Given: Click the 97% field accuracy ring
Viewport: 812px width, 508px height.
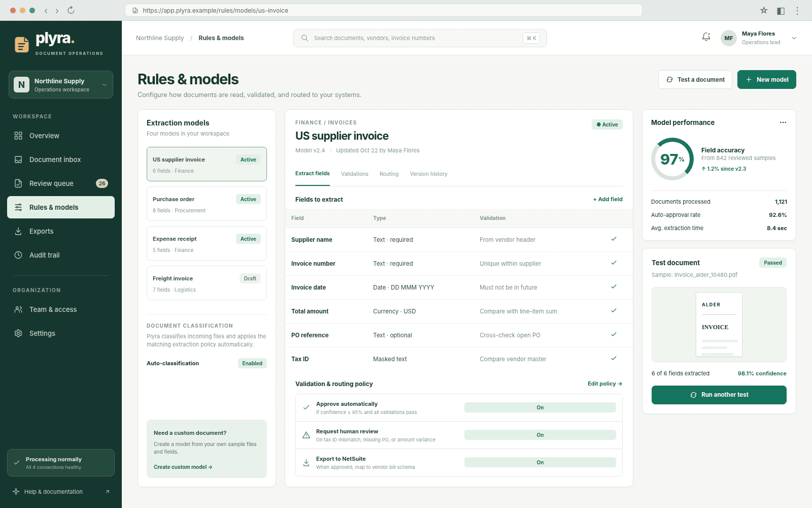Looking at the screenshot, I should pos(672,159).
